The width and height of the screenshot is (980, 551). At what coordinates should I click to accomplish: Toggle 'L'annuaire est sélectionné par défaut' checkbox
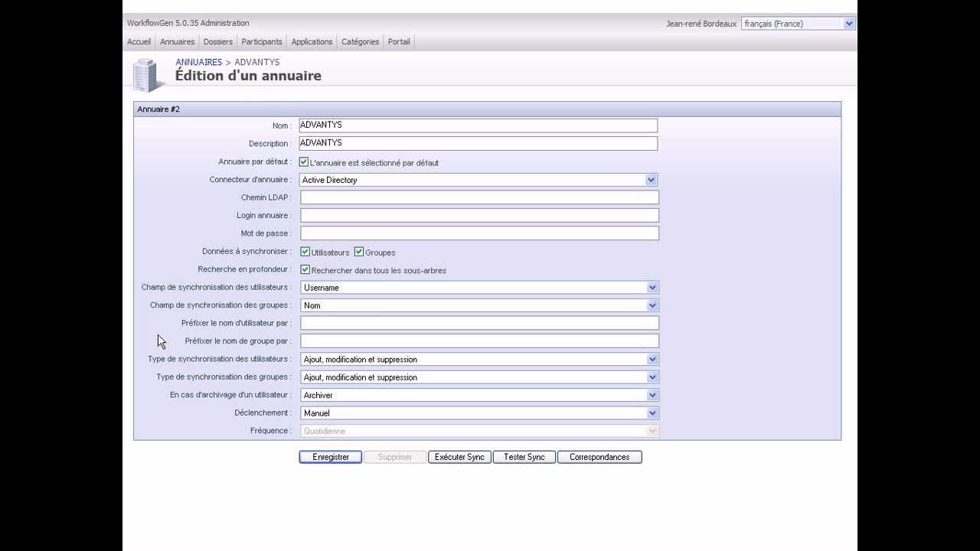304,162
